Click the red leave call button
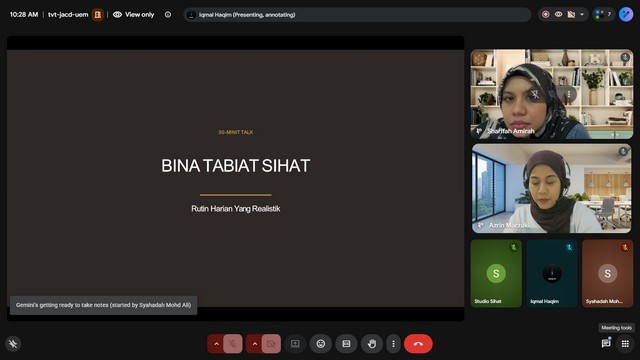Viewport: 640px width, 360px height. (418, 344)
